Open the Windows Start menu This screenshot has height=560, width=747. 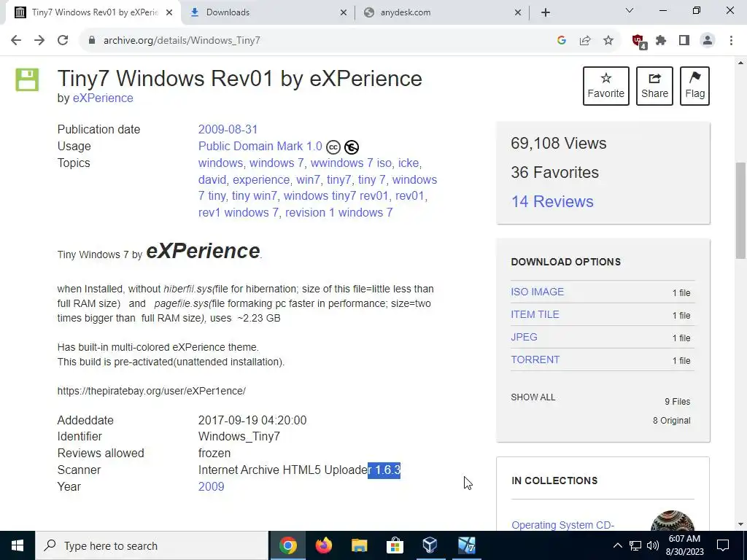[18, 545]
